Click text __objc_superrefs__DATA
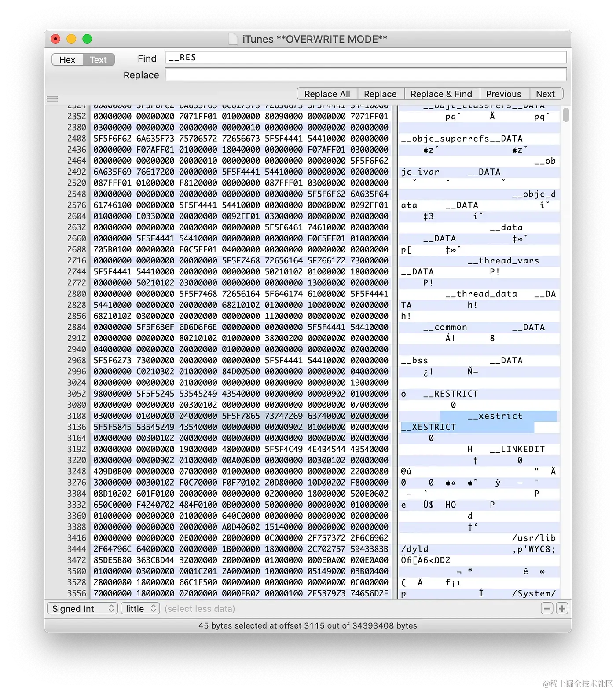Viewport: 616px width, 691px height. pyautogui.click(x=462, y=139)
